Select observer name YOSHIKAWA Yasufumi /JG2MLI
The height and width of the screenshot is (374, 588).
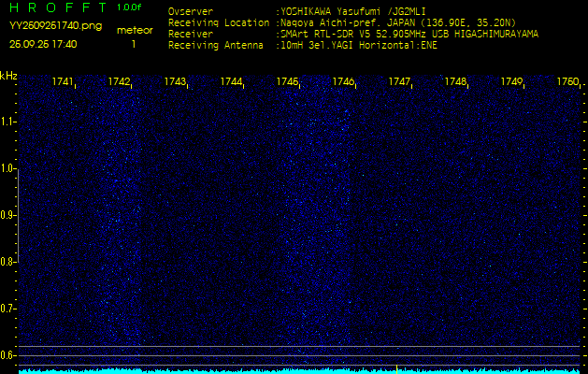(x=353, y=12)
